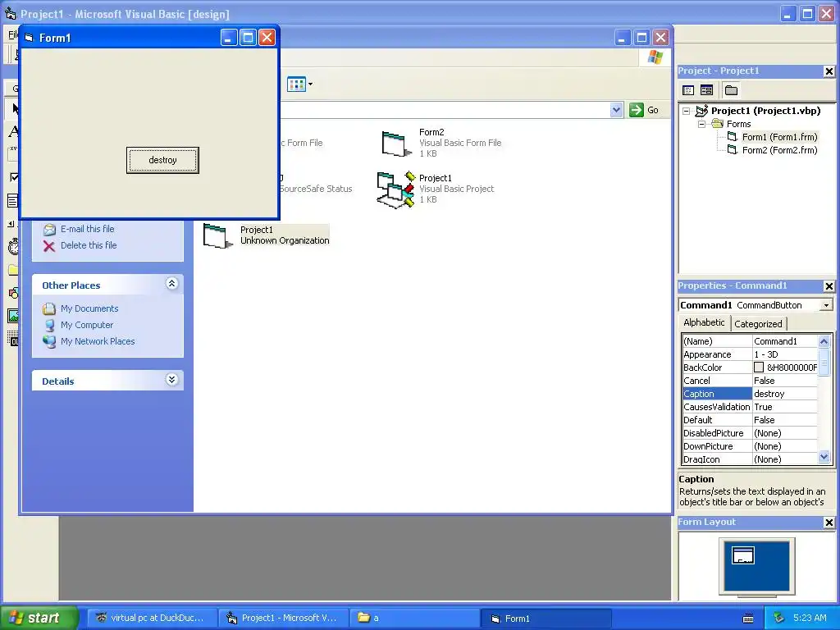Collapse the Other Places section

coord(171,283)
